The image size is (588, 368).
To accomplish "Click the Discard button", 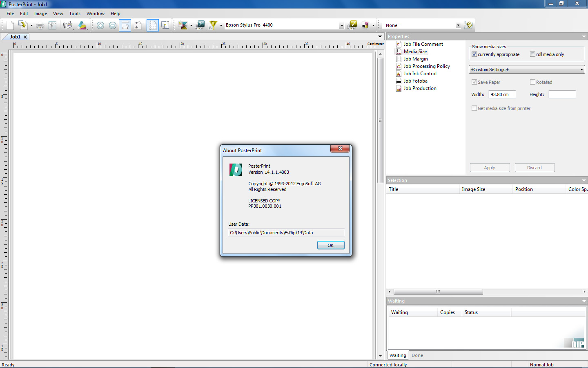I will click(535, 168).
